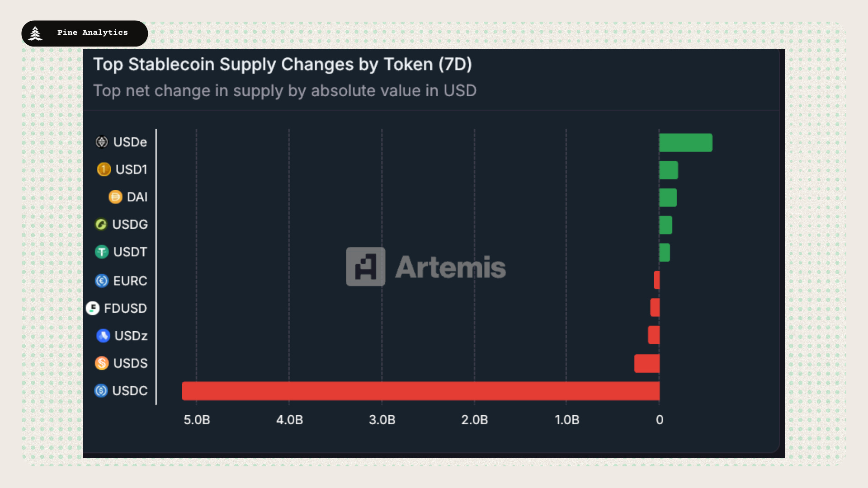The height and width of the screenshot is (488, 868).
Task: Click the USDG token icon
Action: tap(101, 224)
